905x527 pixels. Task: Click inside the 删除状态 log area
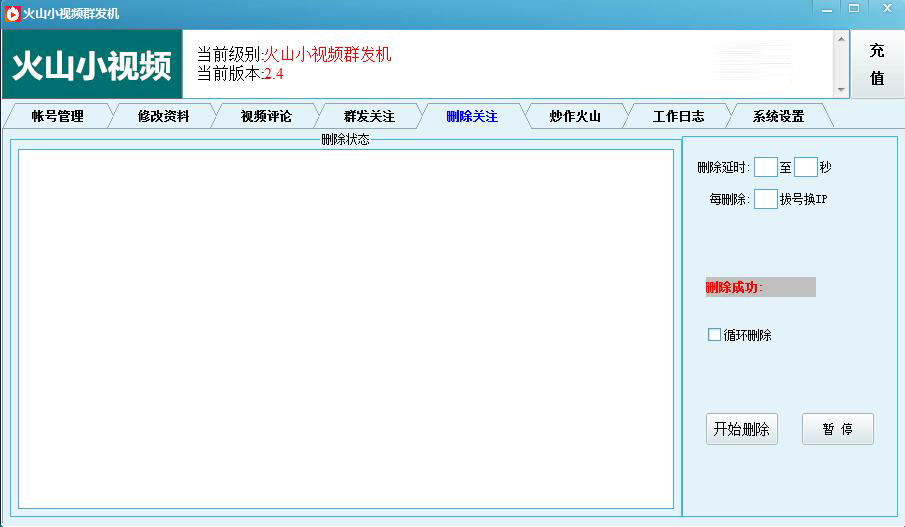[x=346, y=329]
